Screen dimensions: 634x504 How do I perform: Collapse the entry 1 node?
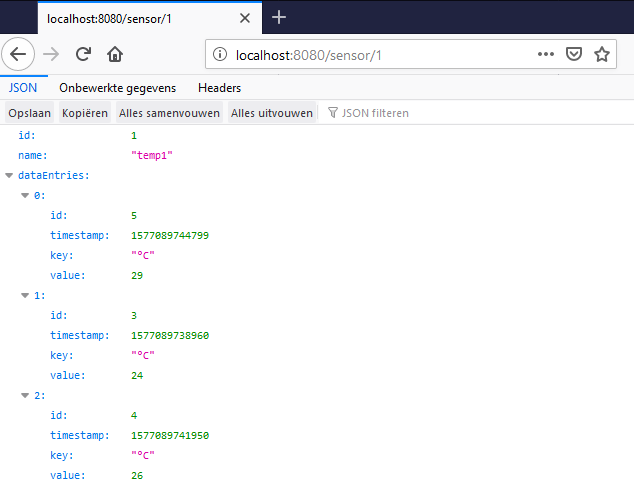pos(25,296)
